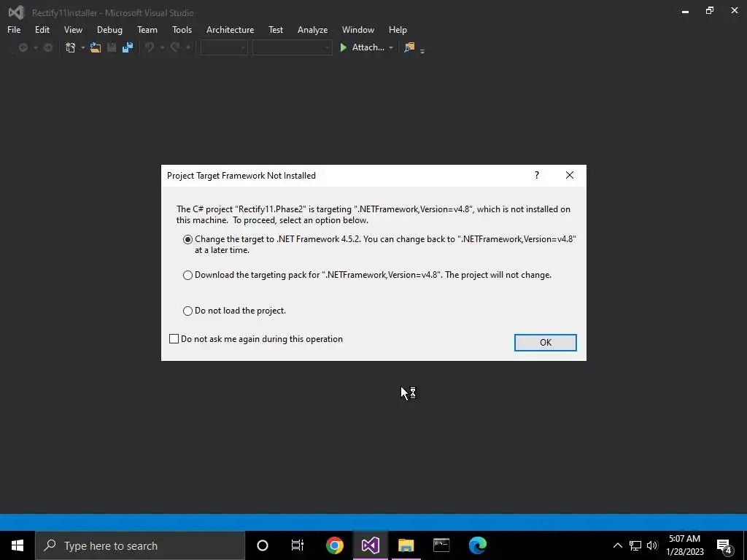Minimize the Visual Studio window
Image resolution: width=747 pixels, height=560 pixels.
pos(685,12)
